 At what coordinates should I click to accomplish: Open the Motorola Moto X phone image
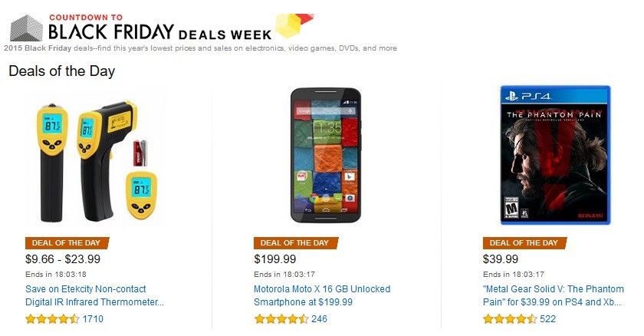(x=326, y=155)
